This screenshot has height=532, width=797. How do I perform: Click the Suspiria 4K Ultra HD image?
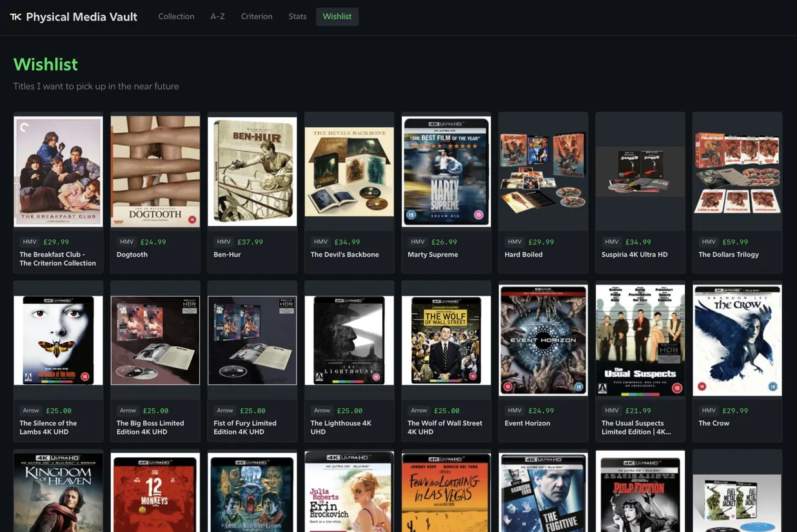click(x=640, y=172)
